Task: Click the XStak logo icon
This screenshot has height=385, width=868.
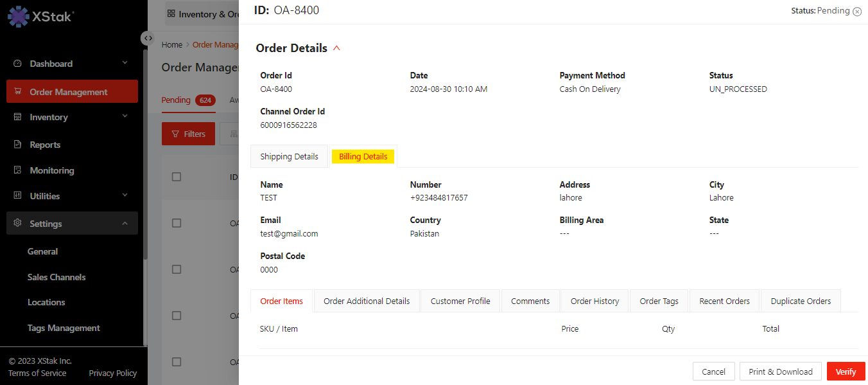Action: tap(18, 17)
